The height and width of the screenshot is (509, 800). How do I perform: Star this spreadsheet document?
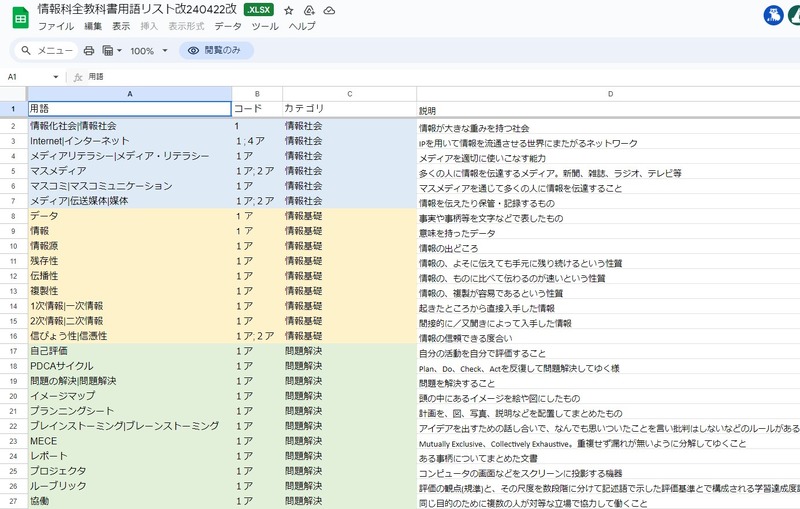click(x=289, y=10)
